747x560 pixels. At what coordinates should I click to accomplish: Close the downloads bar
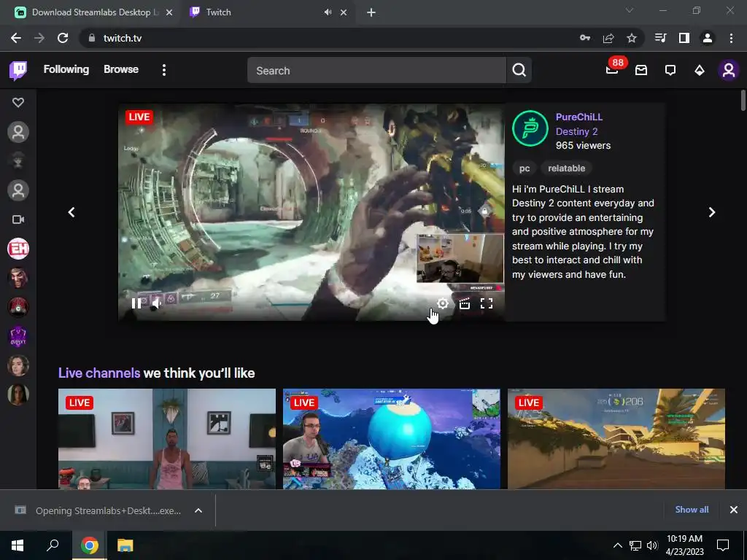734,510
